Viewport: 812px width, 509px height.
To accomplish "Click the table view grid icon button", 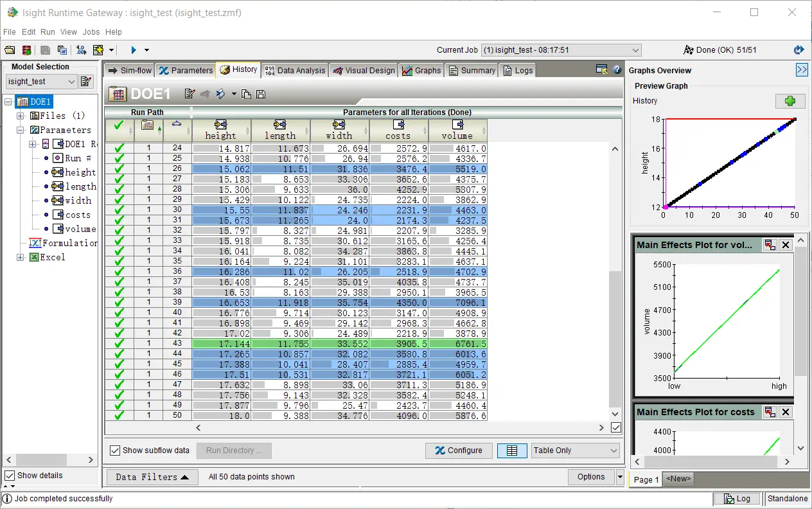I will (511, 451).
